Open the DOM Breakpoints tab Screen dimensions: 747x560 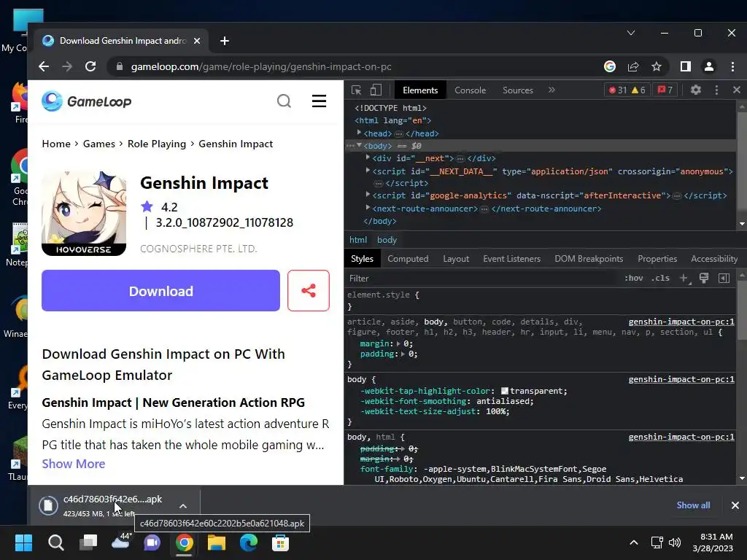pos(589,259)
